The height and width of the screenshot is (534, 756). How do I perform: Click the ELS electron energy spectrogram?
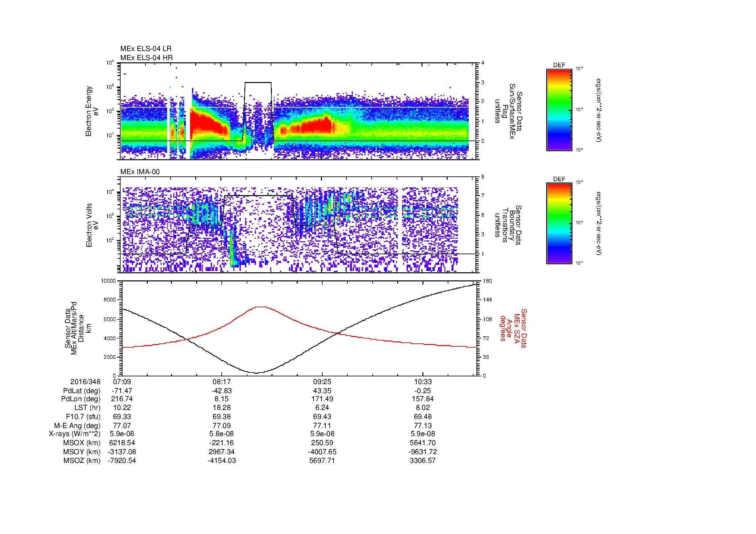(x=299, y=111)
